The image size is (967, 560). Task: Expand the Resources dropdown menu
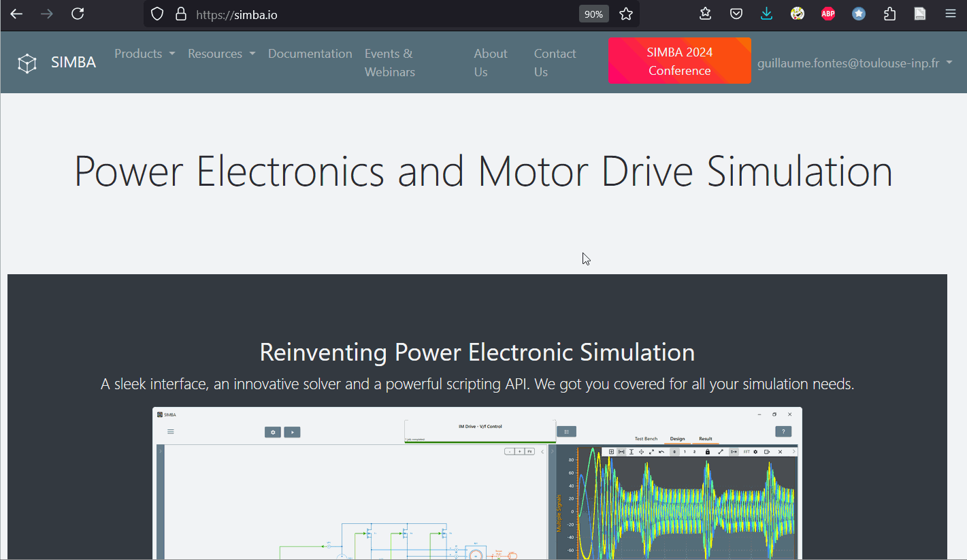tap(221, 54)
